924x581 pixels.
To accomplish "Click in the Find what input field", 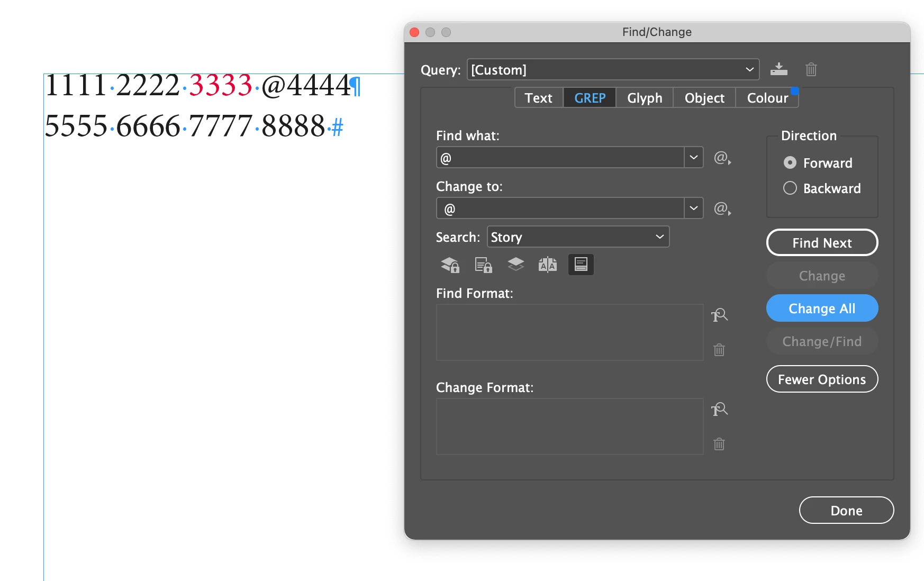I will tap(560, 158).
